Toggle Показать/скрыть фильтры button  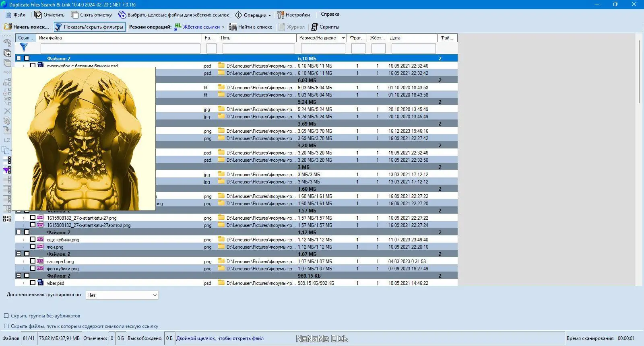90,27
